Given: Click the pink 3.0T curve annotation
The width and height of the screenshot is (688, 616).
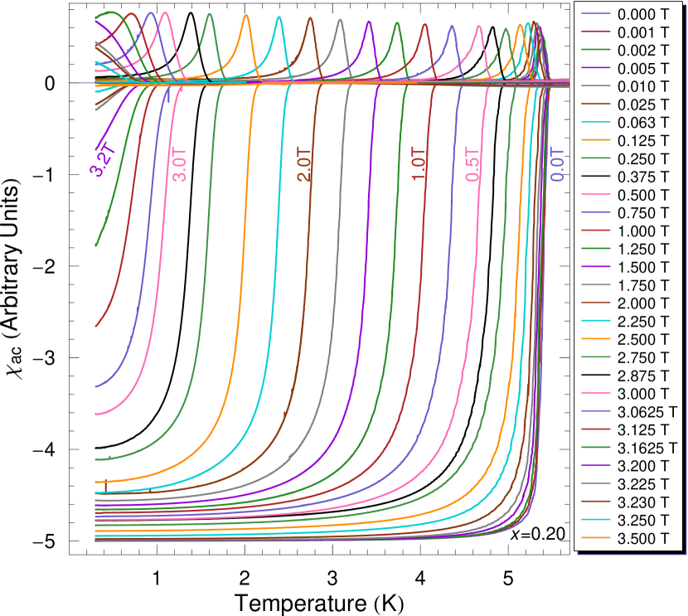Looking at the screenshot, I should (178, 165).
